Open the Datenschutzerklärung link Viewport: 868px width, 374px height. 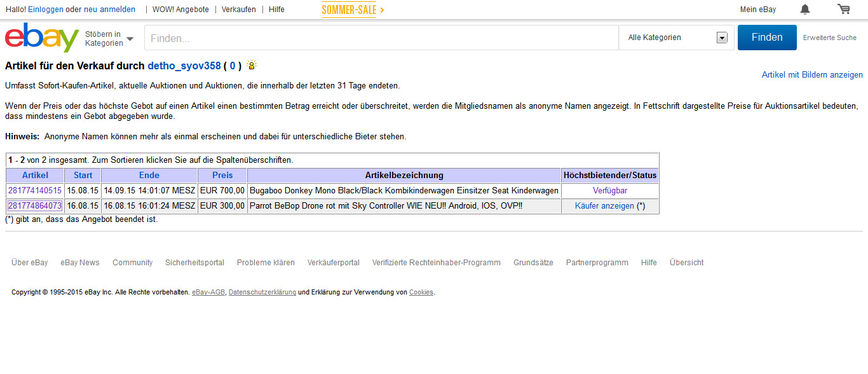pyautogui.click(x=262, y=293)
